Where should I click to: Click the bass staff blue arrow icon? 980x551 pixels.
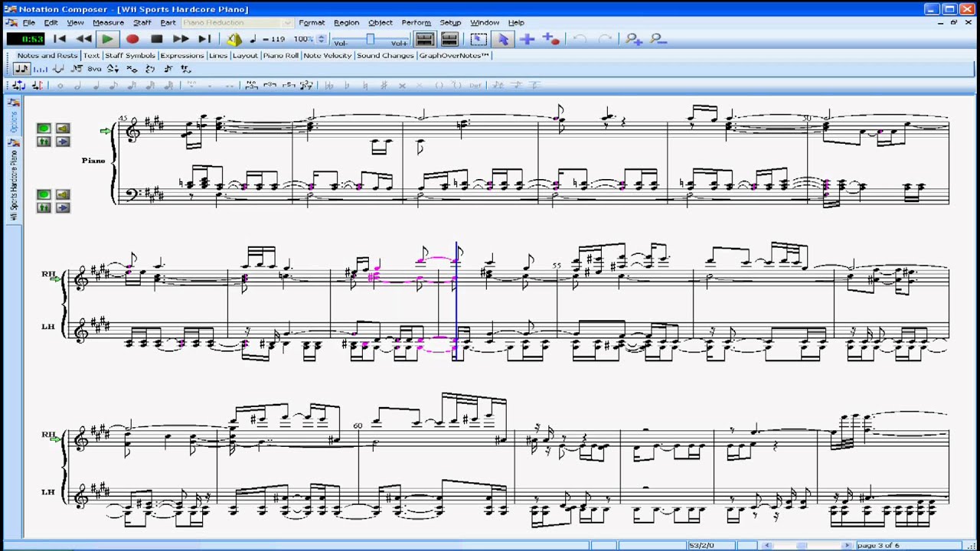[x=63, y=207]
